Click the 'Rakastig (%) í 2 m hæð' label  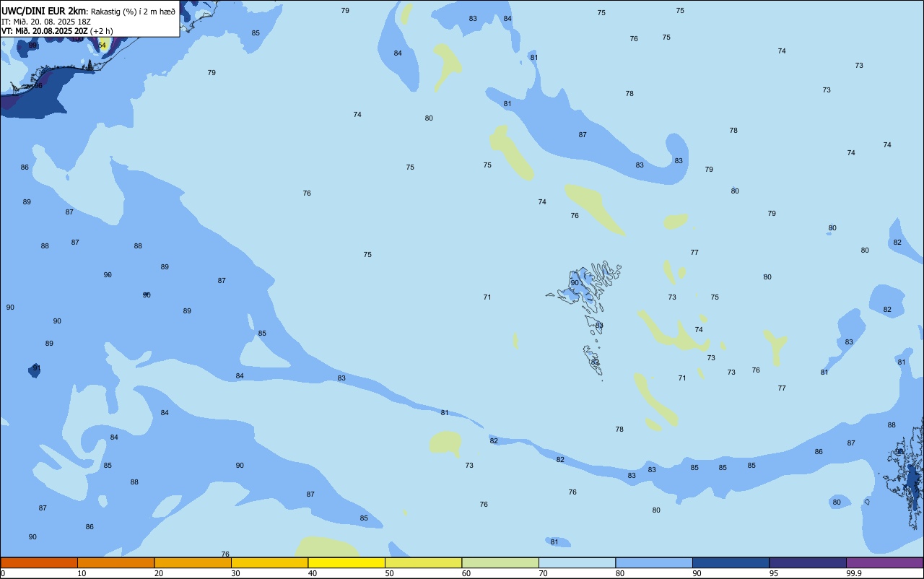point(132,12)
